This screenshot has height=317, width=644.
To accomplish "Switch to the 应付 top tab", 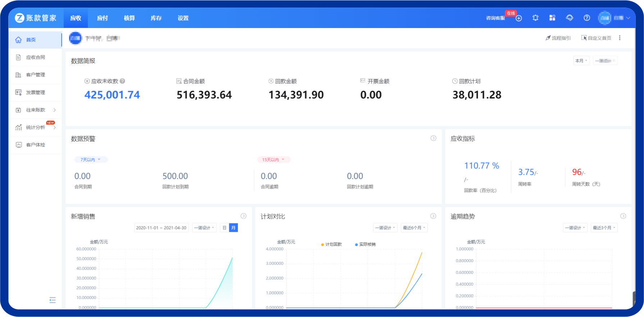I will [103, 18].
